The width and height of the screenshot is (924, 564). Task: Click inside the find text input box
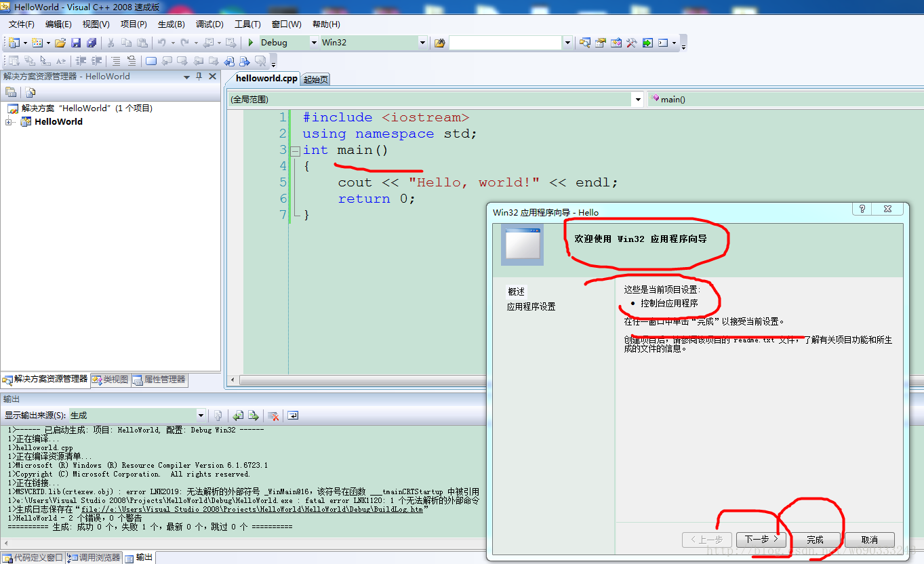(x=506, y=43)
